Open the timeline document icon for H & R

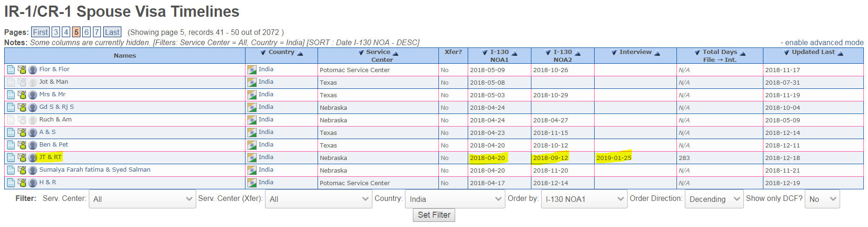11,183
